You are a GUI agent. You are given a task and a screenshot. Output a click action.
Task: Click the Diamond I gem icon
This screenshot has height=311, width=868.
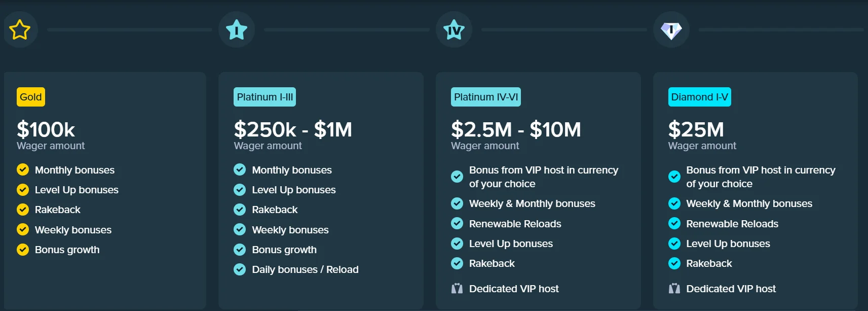[671, 30]
